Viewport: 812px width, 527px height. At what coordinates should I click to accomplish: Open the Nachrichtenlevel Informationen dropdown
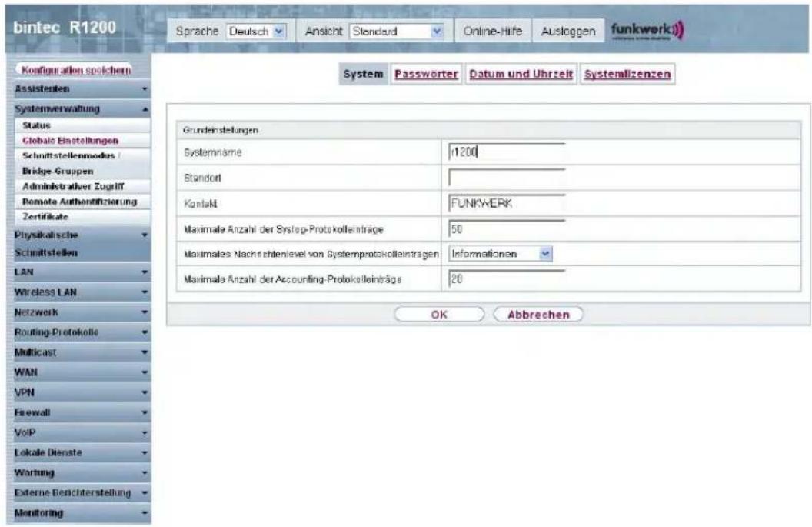(x=501, y=254)
